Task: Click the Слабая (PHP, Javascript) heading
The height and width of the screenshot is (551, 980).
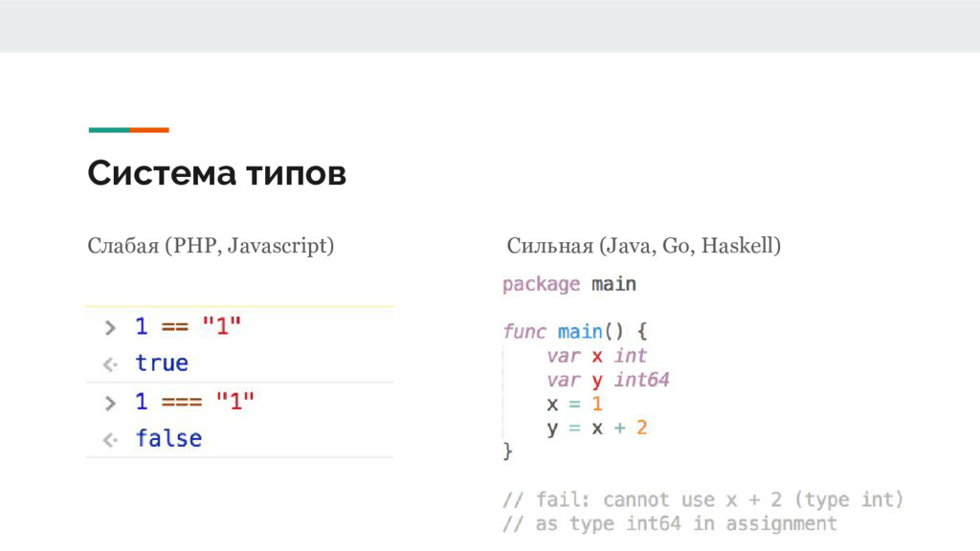Action: [x=211, y=247]
